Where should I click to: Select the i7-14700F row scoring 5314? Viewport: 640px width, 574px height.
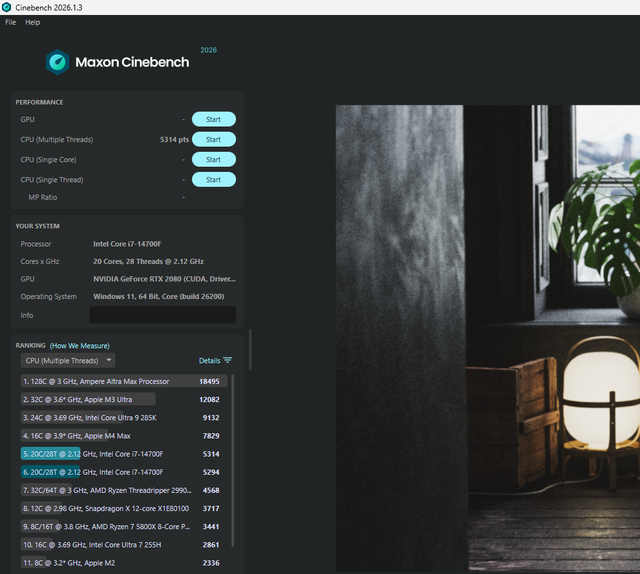pos(124,454)
